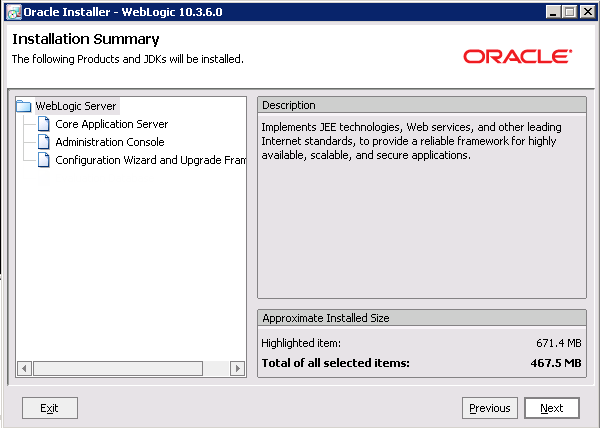Select Core Application Server in tree
This screenshot has height=428, width=600.
coord(112,124)
